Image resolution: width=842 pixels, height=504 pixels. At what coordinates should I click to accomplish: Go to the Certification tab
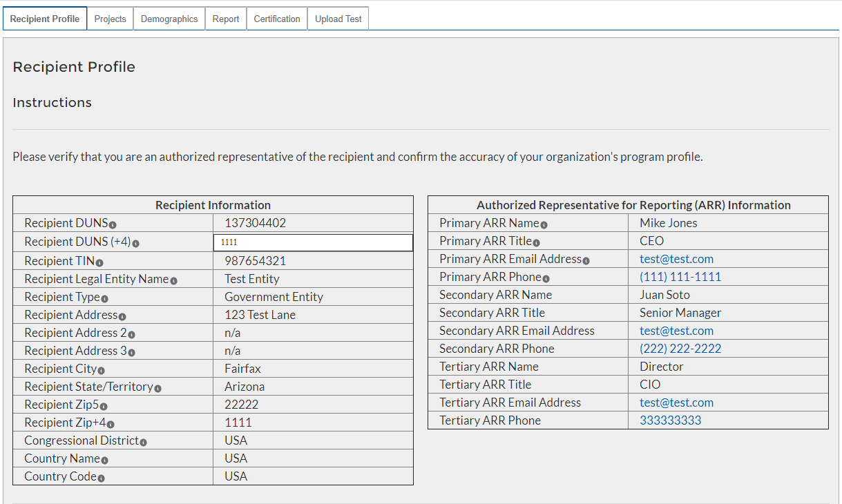tap(277, 19)
